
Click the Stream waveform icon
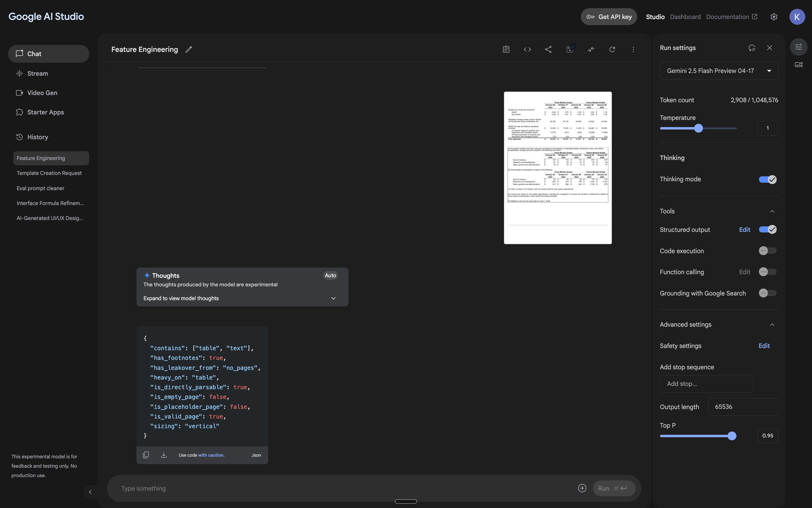point(19,73)
